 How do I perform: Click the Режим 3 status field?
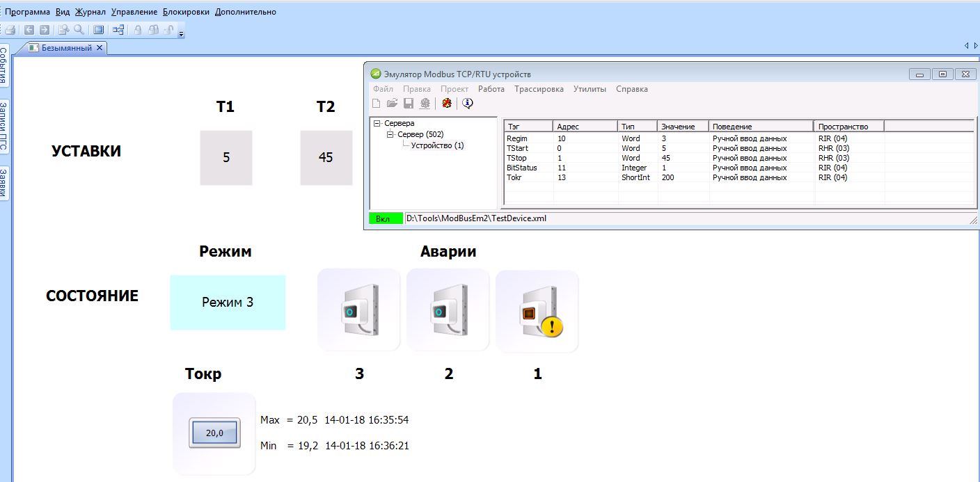click(x=228, y=303)
